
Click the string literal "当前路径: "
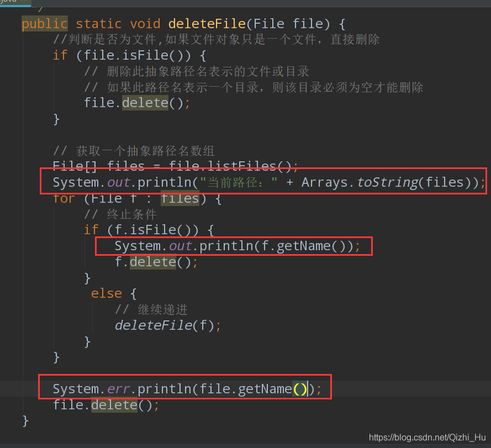pos(239,183)
